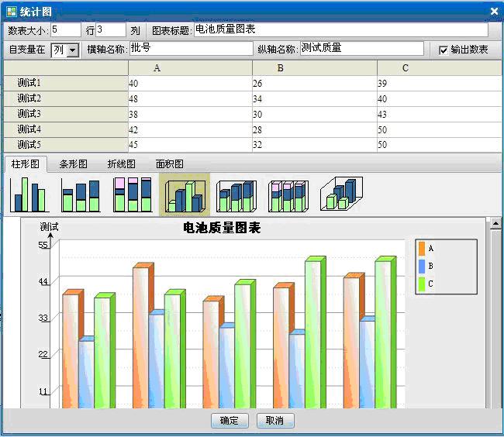Select the 3D clustered column chart icon
Viewport: 504px width, 437px height.
coord(185,195)
